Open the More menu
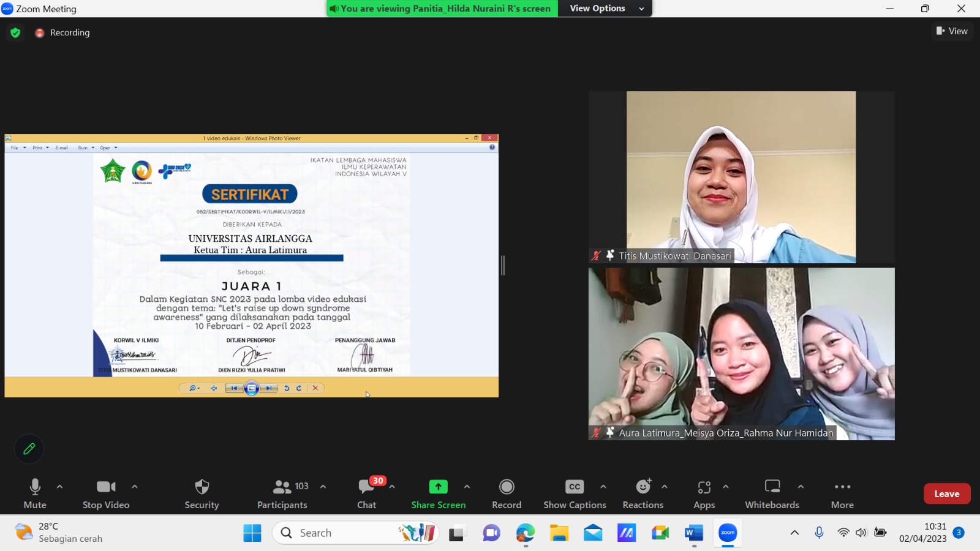Screen dimensions: 980x551 tap(842, 487)
